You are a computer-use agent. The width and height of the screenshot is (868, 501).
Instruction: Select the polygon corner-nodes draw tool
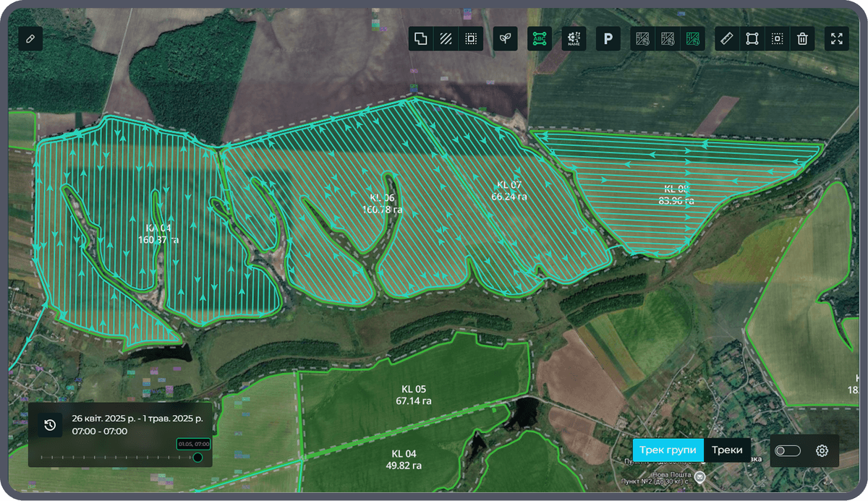point(752,39)
